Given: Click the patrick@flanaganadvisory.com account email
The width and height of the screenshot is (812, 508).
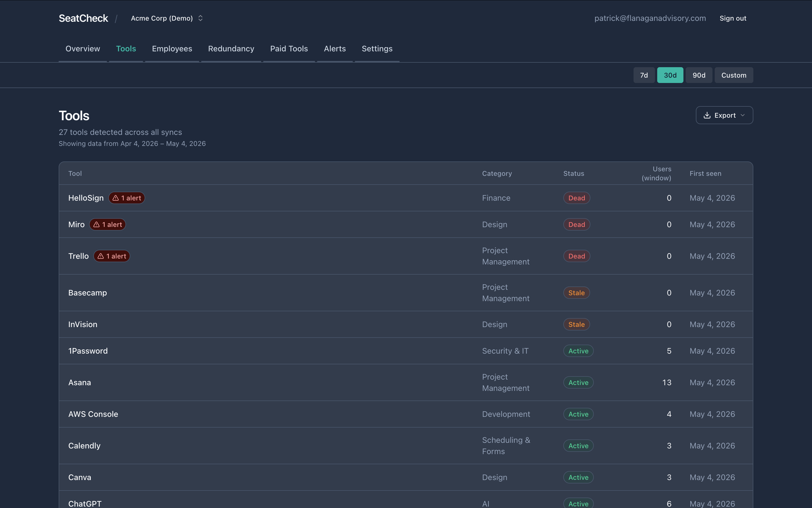Looking at the screenshot, I should (650, 18).
